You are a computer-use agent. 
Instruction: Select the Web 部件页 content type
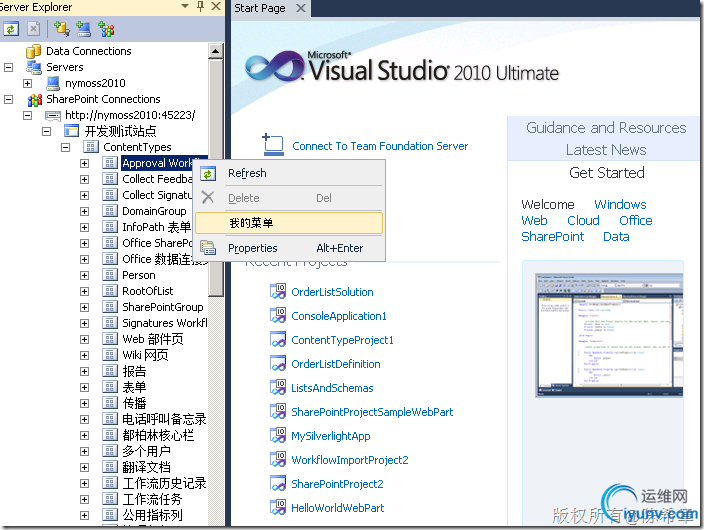pyautogui.click(x=153, y=339)
